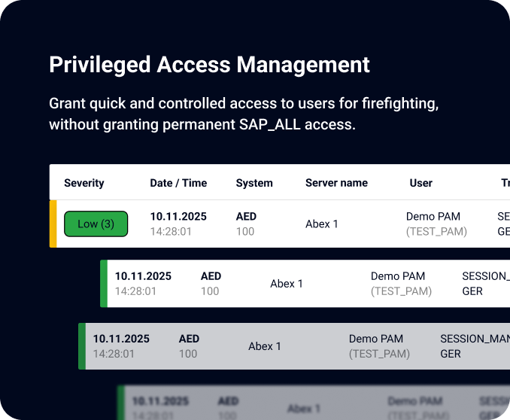
Task: Select date 10.11.2025 in the grey row
Action: tap(121, 339)
